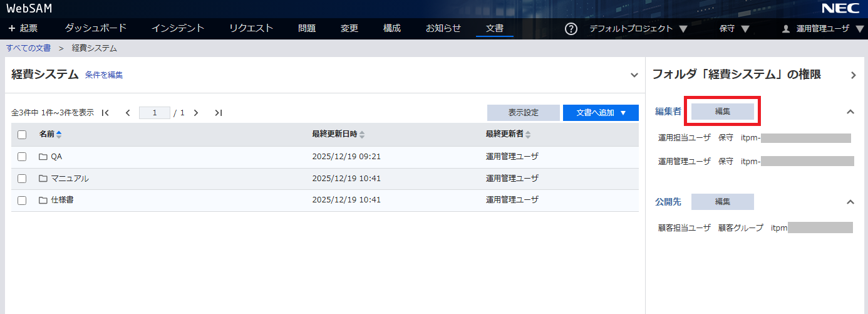Sort by 最終更新日時 column arrows

362,135
